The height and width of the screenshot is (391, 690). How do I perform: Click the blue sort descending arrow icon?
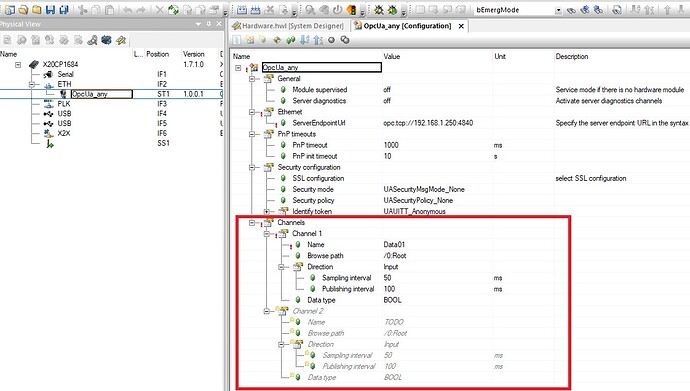pos(305,40)
